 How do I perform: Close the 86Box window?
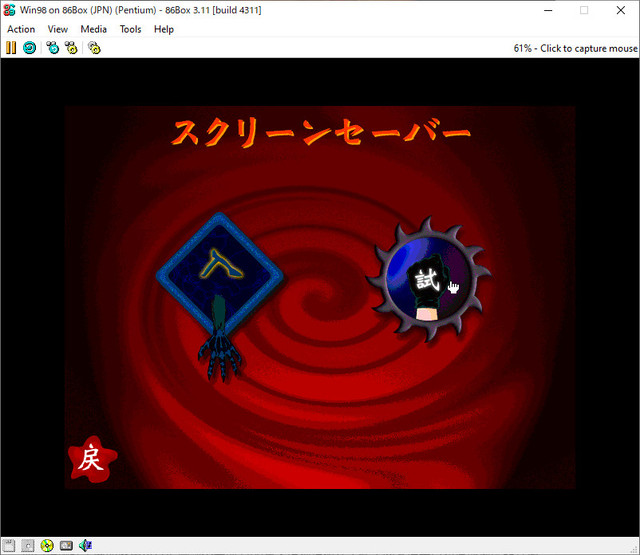click(x=621, y=10)
